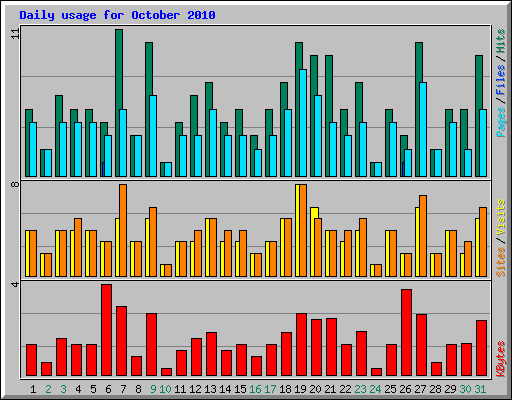Click the red KBytes bar for day 6
Screen dimensions: 512x400
click(106, 330)
